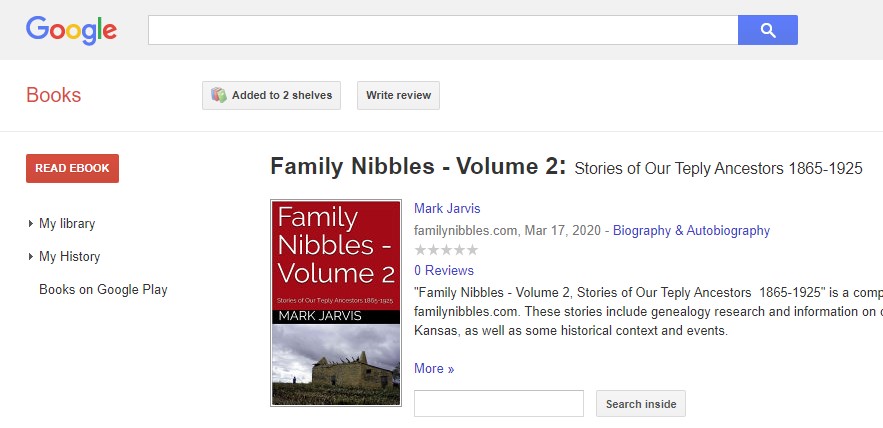Click the Family Nibbles book cover thumbnail
Image resolution: width=883 pixels, height=428 pixels.
coord(336,303)
